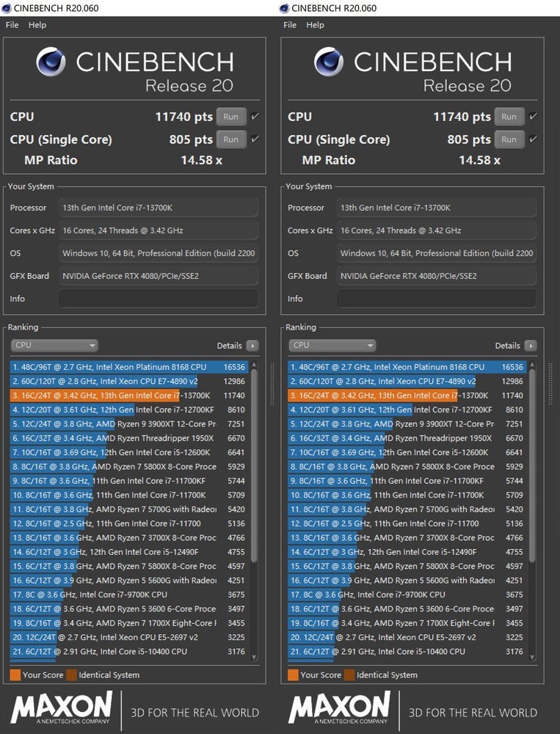Run CPU test in left window
Viewport: 560px width, 734px height.
click(x=231, y=117)
